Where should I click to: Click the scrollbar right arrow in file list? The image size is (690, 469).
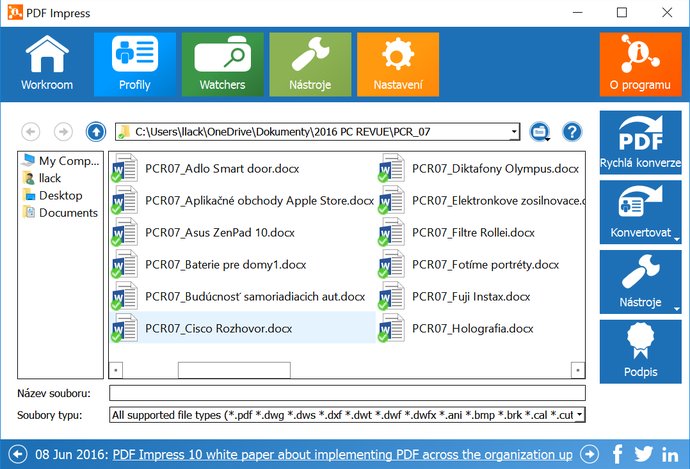click(x=578, y=370)
